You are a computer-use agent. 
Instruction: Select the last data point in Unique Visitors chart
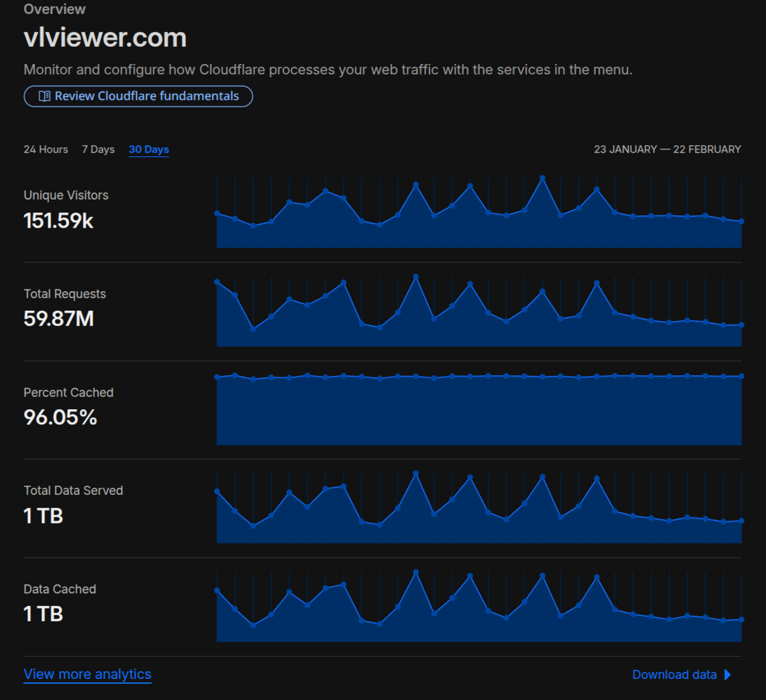742,222
